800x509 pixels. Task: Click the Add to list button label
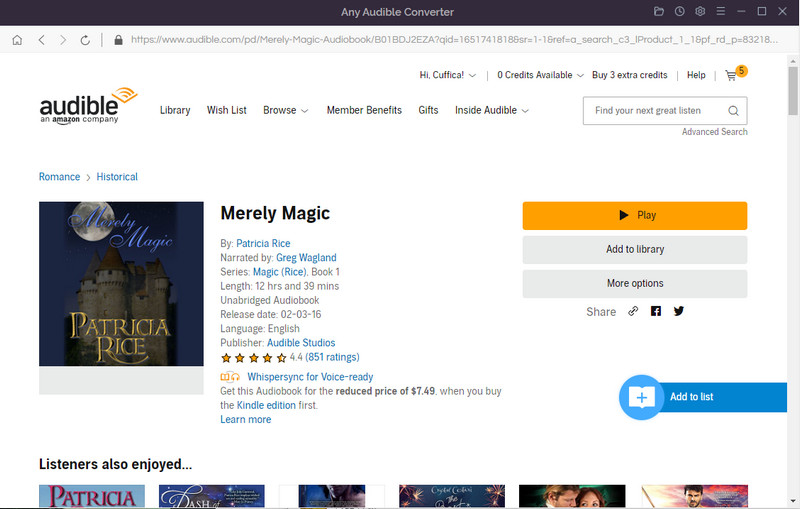[691, 397]
